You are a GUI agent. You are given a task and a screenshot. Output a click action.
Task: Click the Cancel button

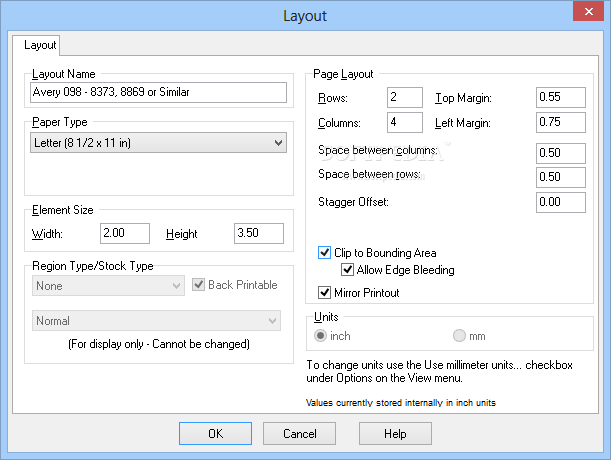coord(299,433)
